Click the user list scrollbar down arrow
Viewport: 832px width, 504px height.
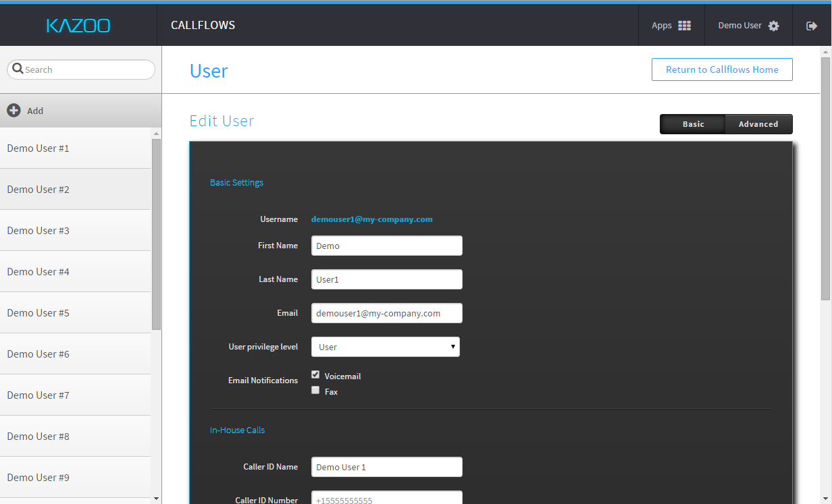pos(157,499)
